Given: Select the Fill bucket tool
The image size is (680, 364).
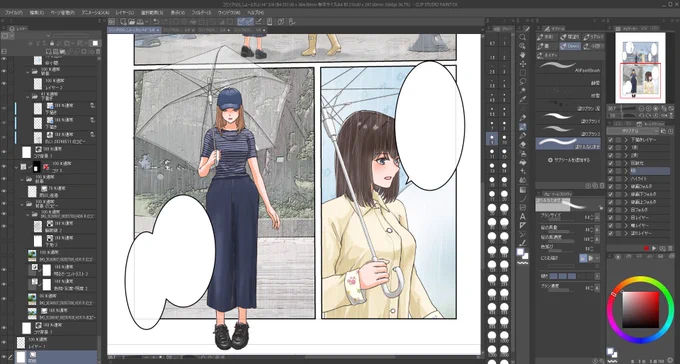Looking at the screenshot, I should coord(523,162).
